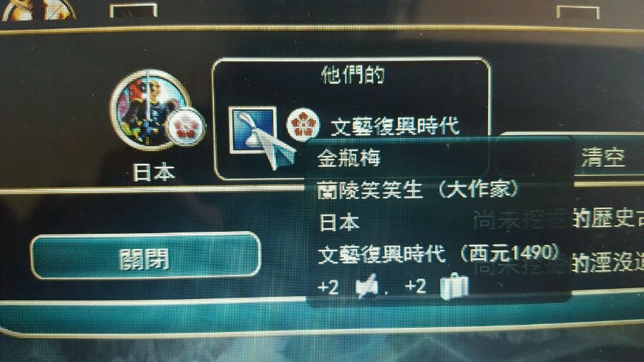This screenshot has width=644, height=362.
Task: Click the 清空 button
Action: [603, 157]
